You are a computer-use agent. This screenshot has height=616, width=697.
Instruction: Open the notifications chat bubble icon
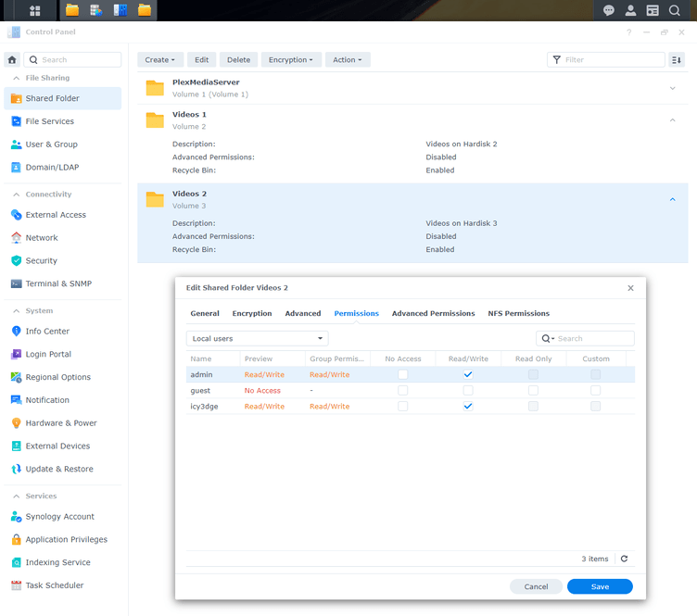pos(609,10)
